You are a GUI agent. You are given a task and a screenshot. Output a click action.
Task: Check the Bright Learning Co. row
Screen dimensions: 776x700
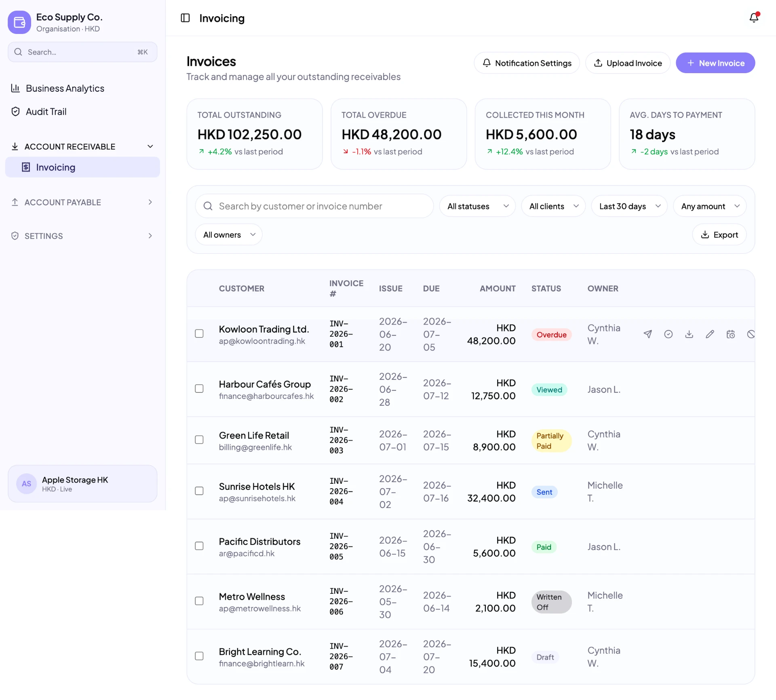click(x=199, y=656)
